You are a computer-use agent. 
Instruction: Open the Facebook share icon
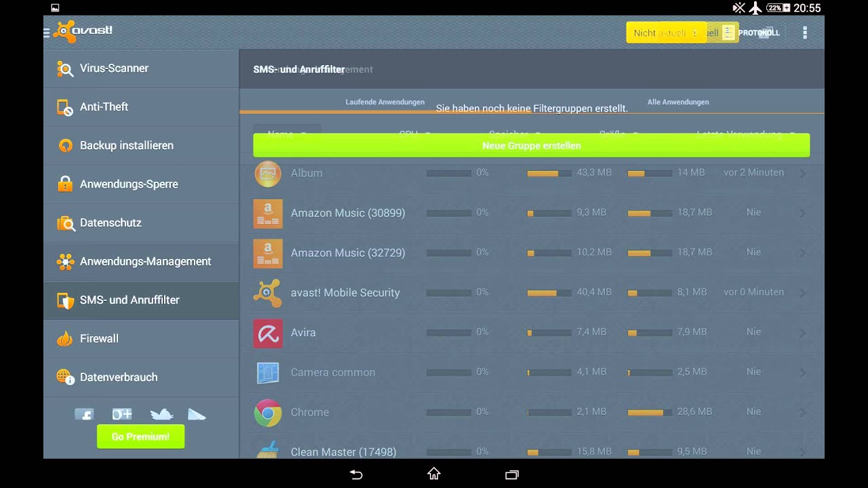84,414
